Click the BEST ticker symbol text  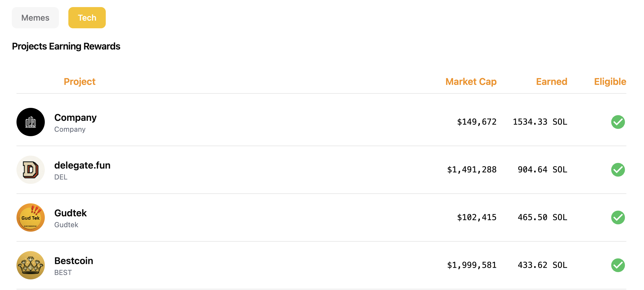point(63,273)
